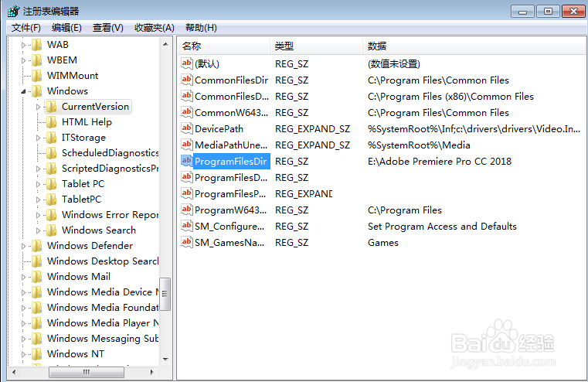Click the Registry Editor title bar icon
Screen dimensions: 588x382
point(13,12)
